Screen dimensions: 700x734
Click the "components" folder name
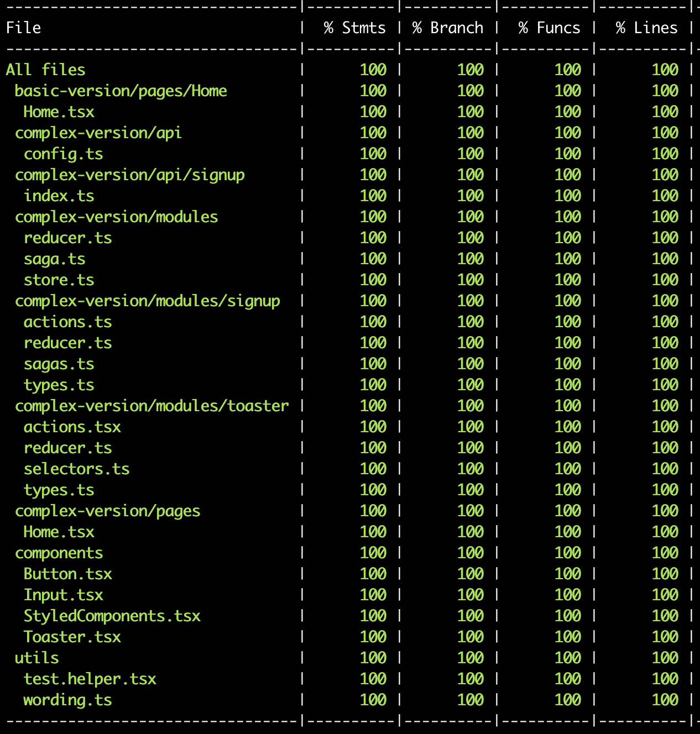coord(59,553)
